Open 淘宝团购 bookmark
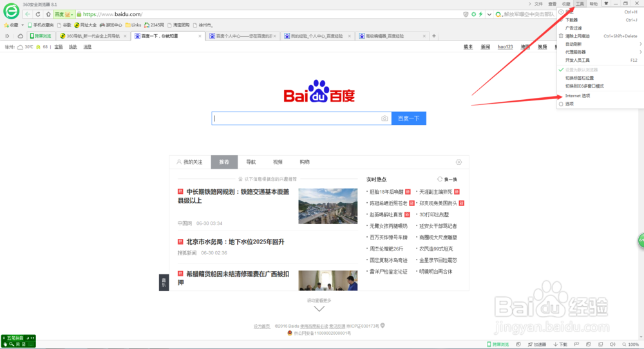Image resolution: width=644 pixels, height=349 pixels. (178, 25)
